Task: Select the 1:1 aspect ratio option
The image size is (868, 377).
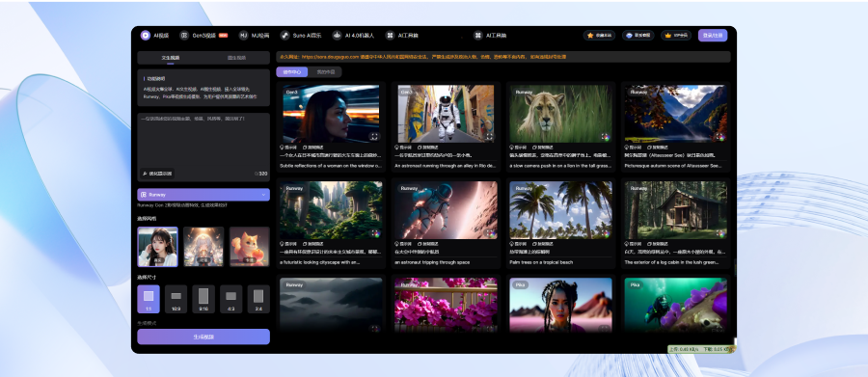Action: coord(149,299)
